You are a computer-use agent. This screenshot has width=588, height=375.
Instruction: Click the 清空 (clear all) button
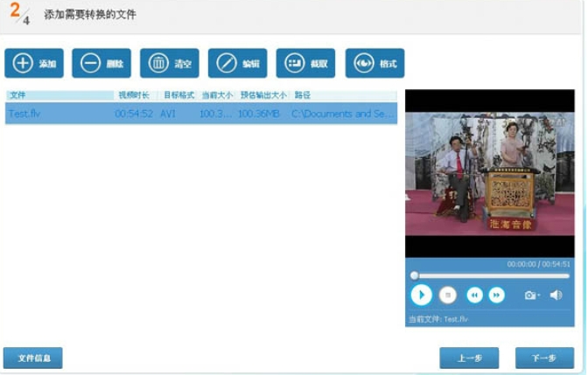coord(170,63)
